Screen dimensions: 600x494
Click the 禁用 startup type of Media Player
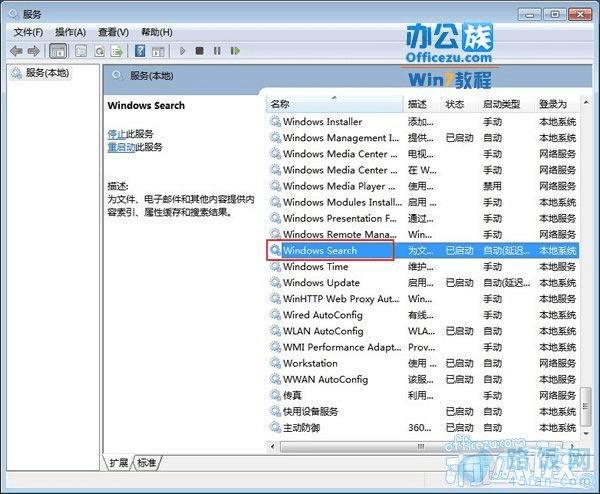pyautogui.click(x=492, y=186)
